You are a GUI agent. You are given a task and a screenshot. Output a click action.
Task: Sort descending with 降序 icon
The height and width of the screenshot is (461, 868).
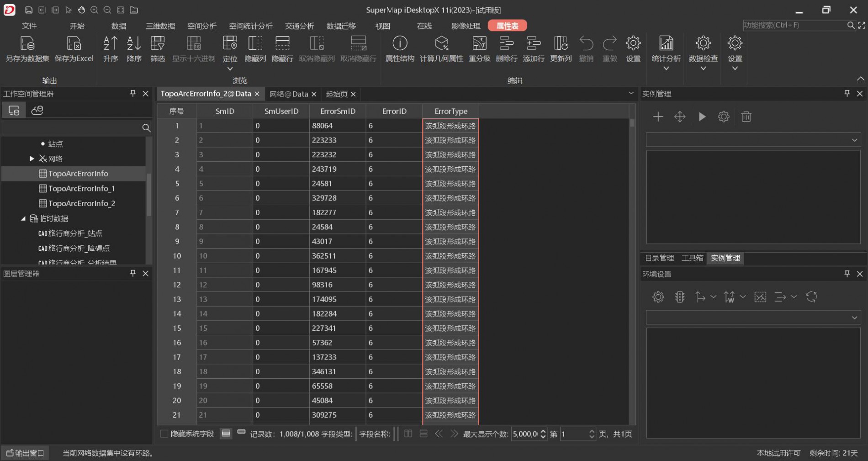pos(134,44)
